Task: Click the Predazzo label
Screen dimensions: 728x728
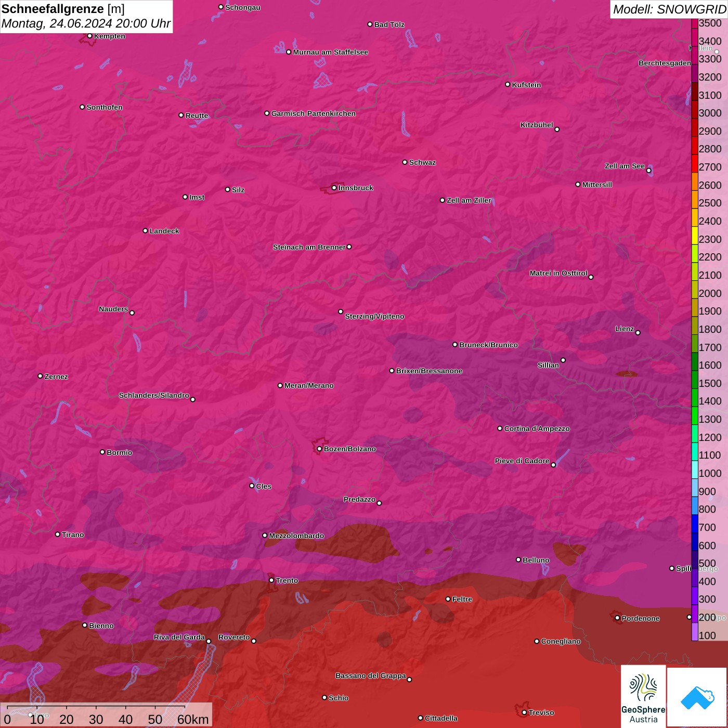Action: coord(359,499)
